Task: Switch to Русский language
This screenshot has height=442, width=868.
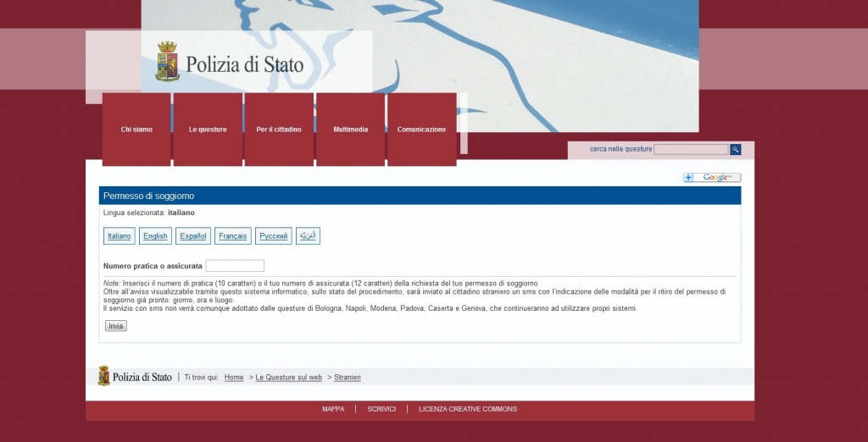Action: [x=274, y=236]
